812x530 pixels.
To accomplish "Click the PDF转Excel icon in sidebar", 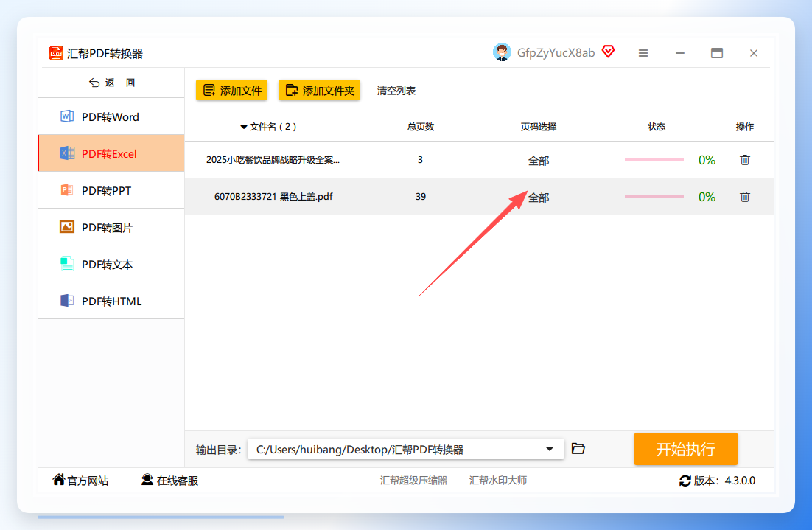I will [x=67, y=153].
